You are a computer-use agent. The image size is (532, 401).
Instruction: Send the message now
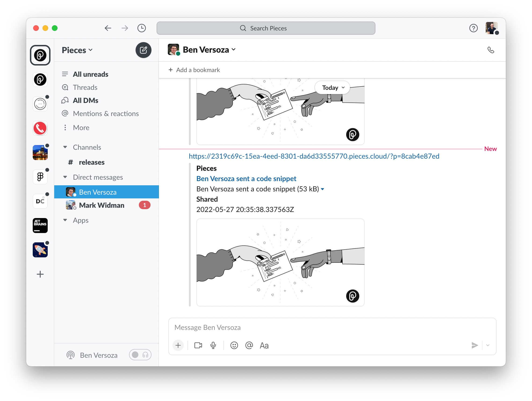(x=474, y=346)
